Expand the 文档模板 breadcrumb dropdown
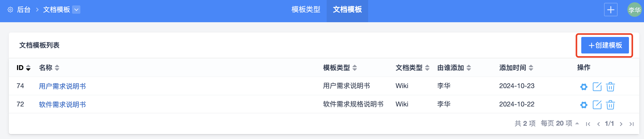 pyautogui.click(x=76, y=10)
